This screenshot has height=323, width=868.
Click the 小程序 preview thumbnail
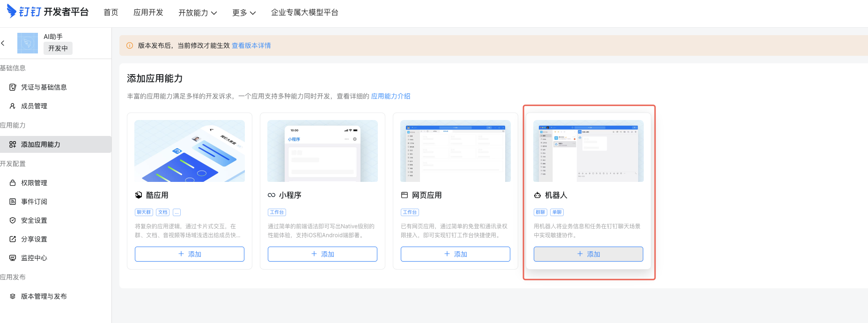pos(322,151)
